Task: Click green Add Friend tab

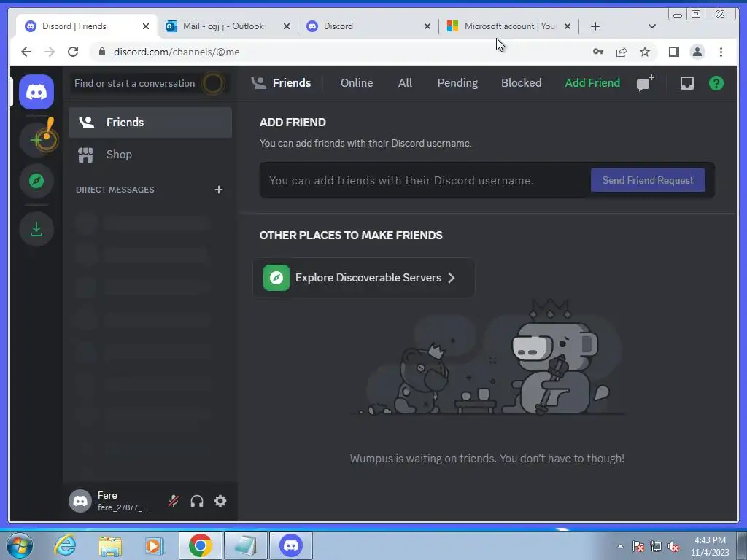Action: (592, 83)
